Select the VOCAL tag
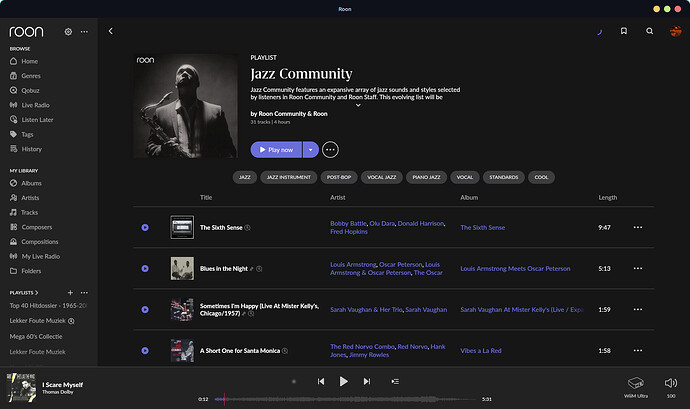The image size is (690, 409). (465, 177)
